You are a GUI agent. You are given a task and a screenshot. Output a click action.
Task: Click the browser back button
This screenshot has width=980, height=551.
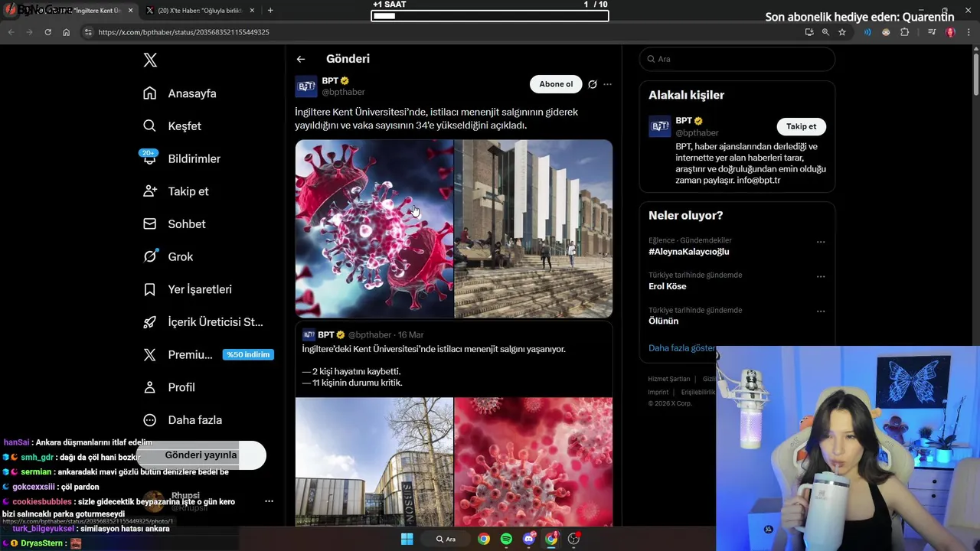click(11, 32)
